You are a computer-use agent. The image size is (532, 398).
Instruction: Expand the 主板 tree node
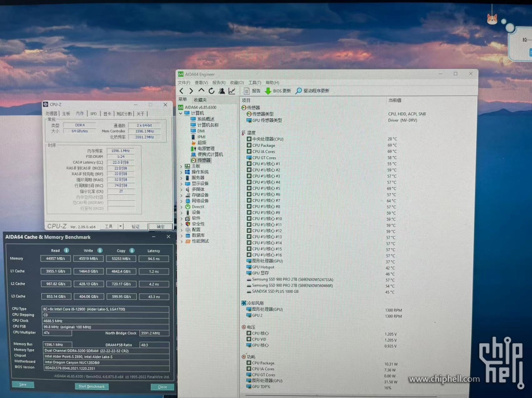click(x=181, y=166)
